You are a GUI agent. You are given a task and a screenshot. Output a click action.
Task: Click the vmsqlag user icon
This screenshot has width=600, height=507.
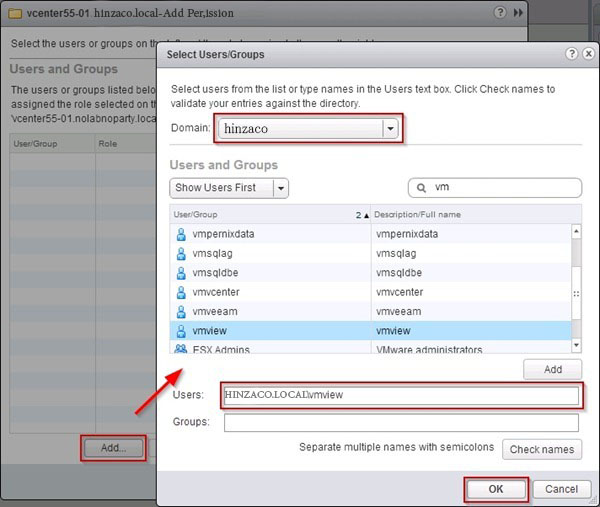(x=181, y=253)
